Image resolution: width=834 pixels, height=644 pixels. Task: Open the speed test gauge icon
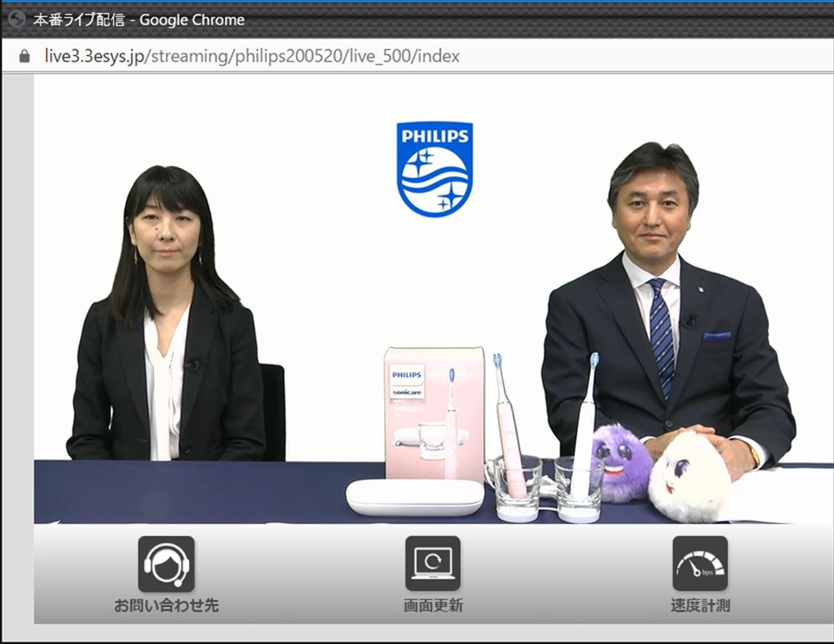coord(700,564)
